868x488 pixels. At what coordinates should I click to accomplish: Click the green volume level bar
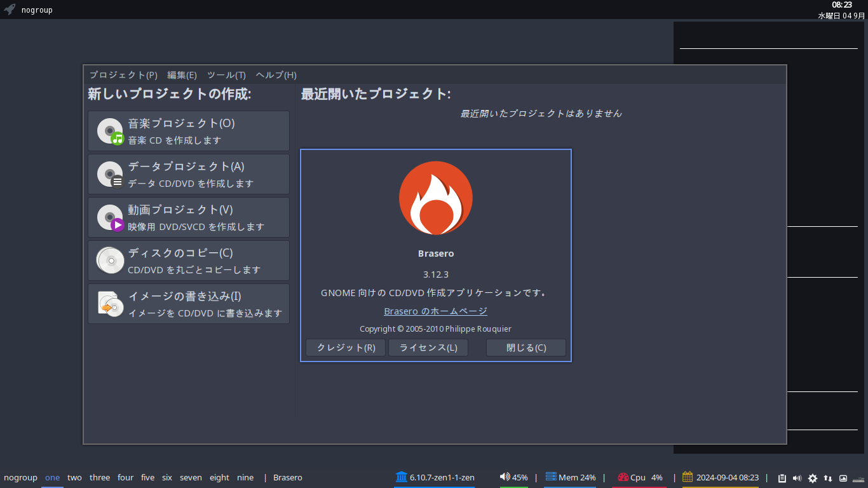click(x=514, y=486)
